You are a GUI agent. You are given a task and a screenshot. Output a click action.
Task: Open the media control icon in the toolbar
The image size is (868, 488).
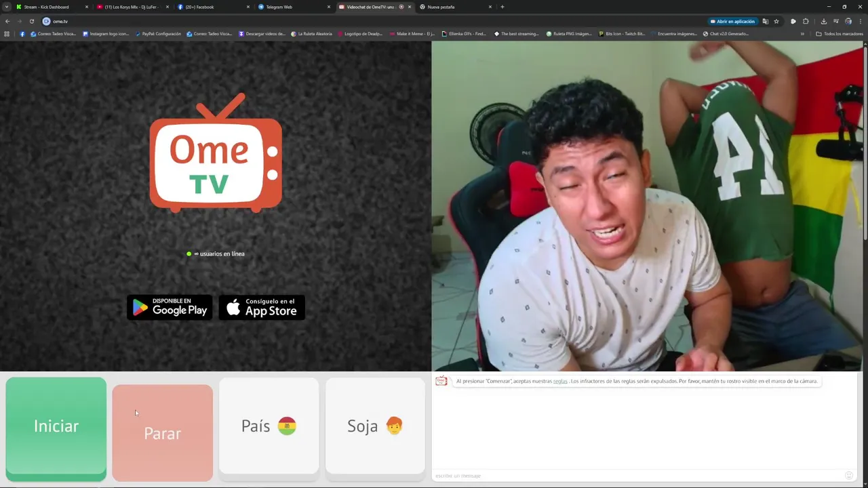coord(793,21)
